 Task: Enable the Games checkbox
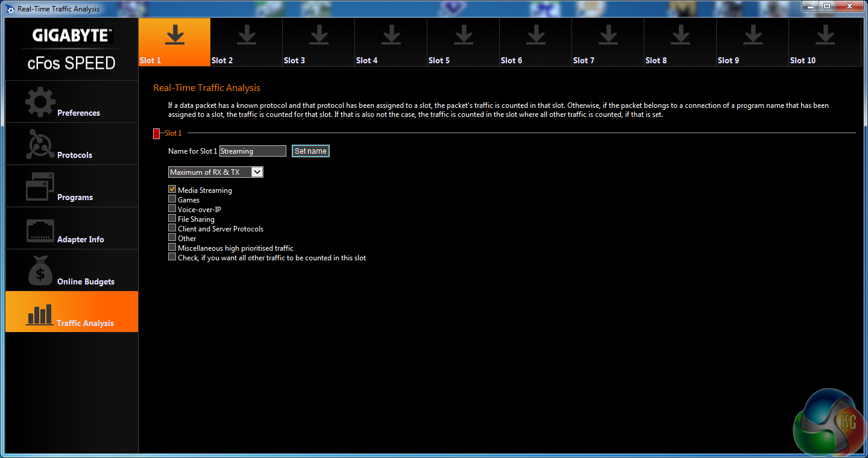(x=172, y=199)
